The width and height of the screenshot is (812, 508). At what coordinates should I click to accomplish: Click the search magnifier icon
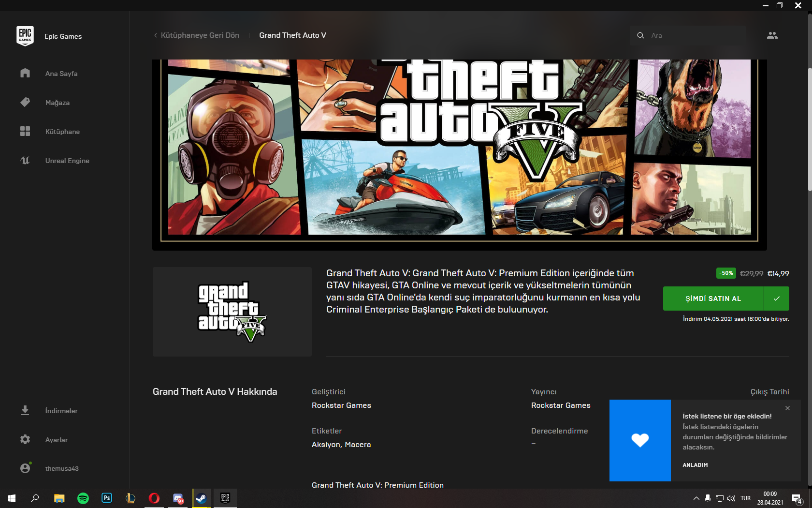tap(640, 35)
